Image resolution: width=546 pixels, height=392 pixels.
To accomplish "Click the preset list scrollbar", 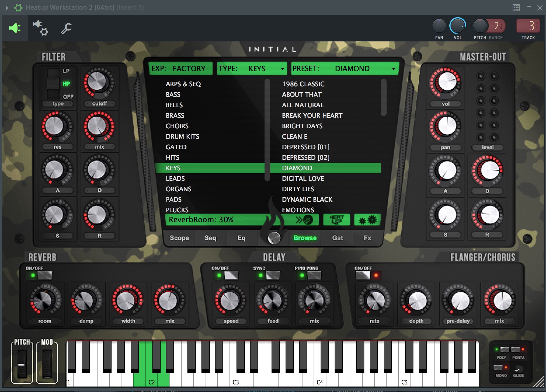I will coord(384,97).
